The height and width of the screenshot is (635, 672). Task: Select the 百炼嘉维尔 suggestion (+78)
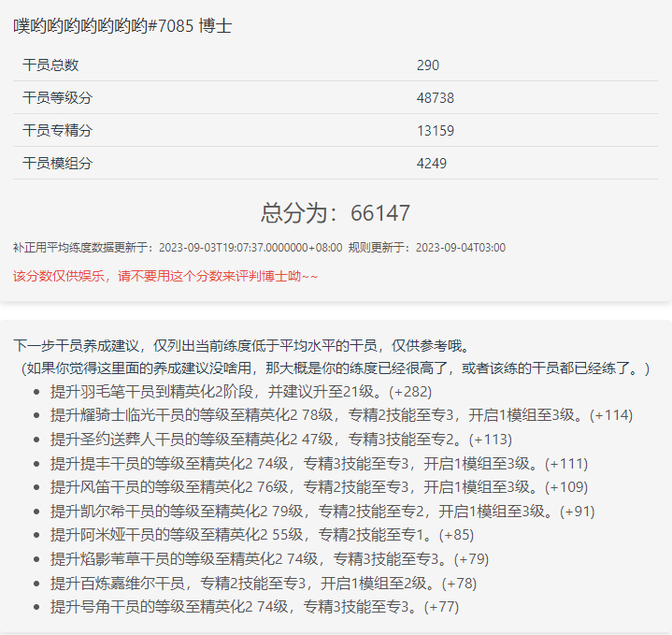[x=264, y=584]
